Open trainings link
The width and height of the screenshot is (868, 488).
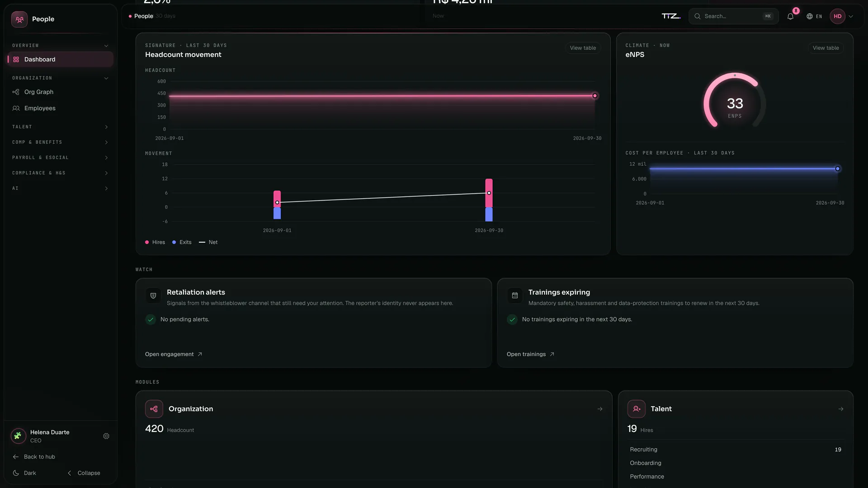pyautogui.click(x=530, y=354)
